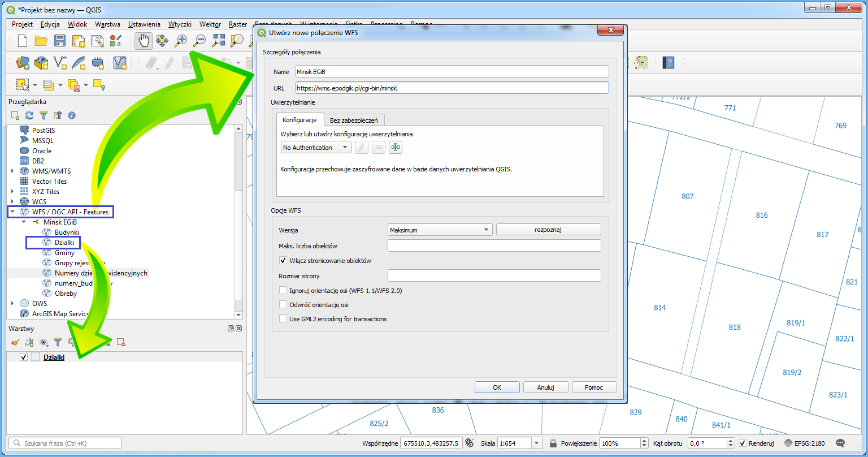Toggle the Renderuj checkbox

click(743, 443)
